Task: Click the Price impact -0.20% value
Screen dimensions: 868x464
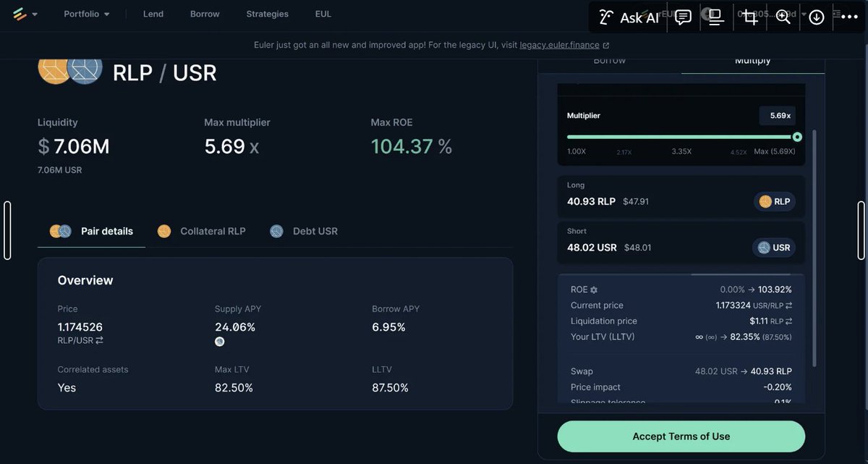Action: click(x=777, y=387)
